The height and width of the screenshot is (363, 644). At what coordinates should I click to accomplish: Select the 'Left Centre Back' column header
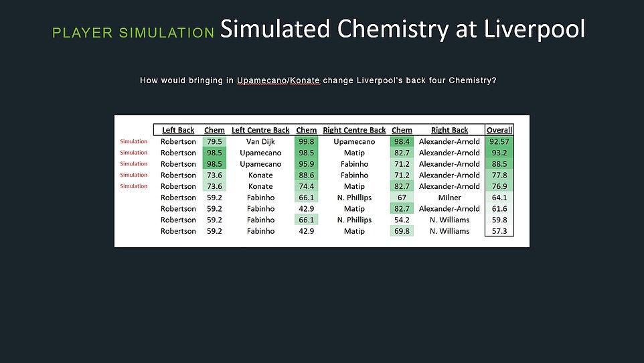click(260, 130)
